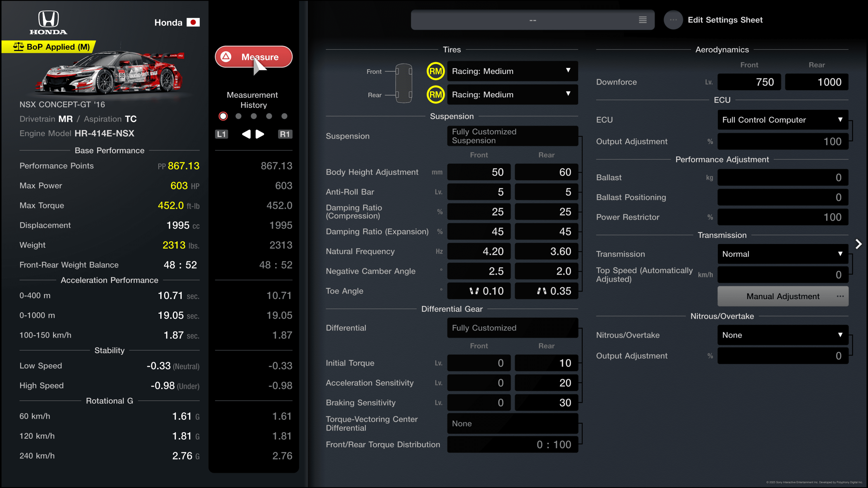Adjust rear Anti-Roll Bar level
The height and width of the screenshot is (488, 868).
(547, 192)
